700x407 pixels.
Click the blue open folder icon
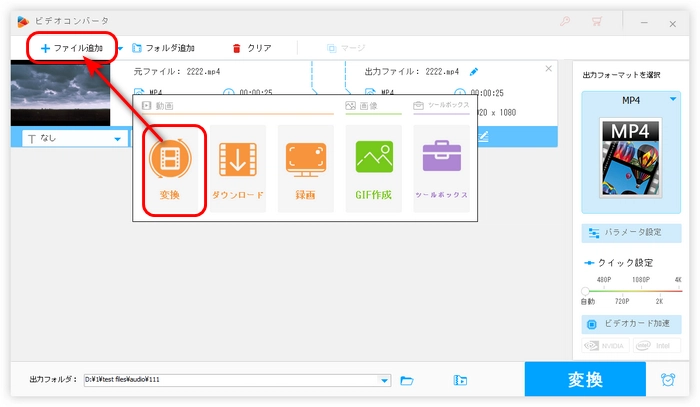coord(407,380)
